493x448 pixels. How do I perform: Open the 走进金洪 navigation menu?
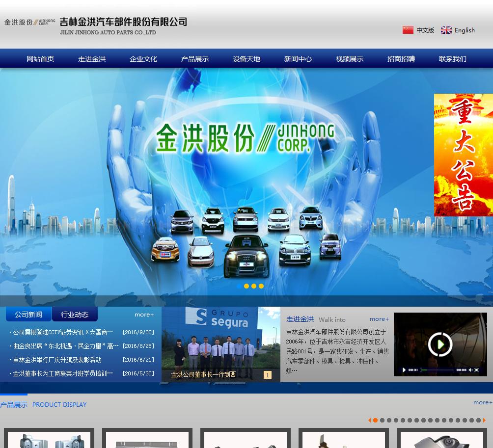click(x=92, y=59)
